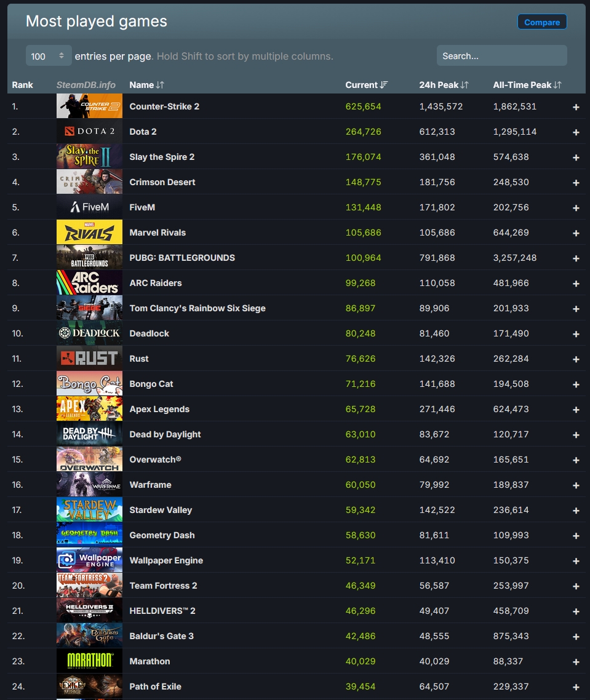Viewport: 590px width, 700px height.
Task: Expand the Baldur's Gate 3 row plus
Action: tap(576, 637)
